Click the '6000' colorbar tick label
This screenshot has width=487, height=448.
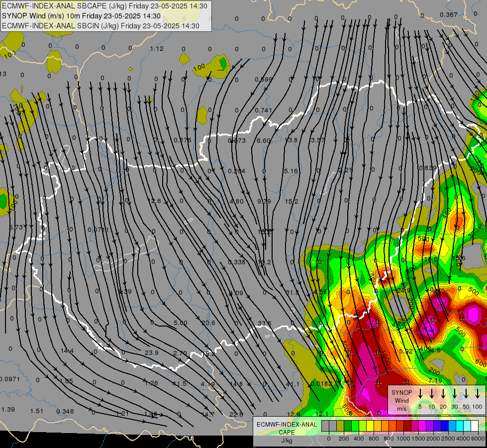coord(478,439)
